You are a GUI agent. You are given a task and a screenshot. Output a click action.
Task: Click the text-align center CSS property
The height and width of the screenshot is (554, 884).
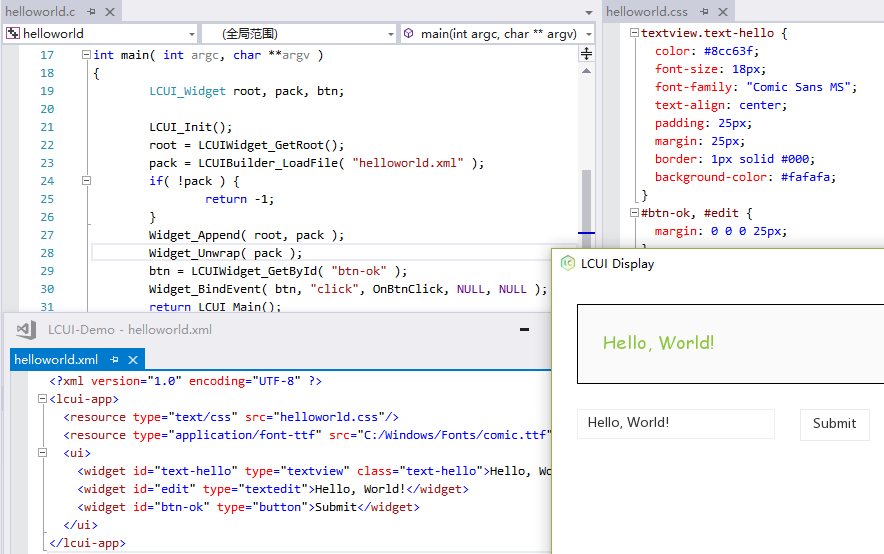pos(721,105)
